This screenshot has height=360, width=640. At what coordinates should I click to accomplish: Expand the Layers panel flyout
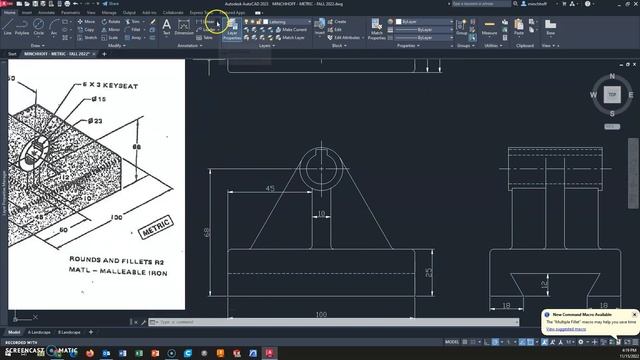click(267, 46)
